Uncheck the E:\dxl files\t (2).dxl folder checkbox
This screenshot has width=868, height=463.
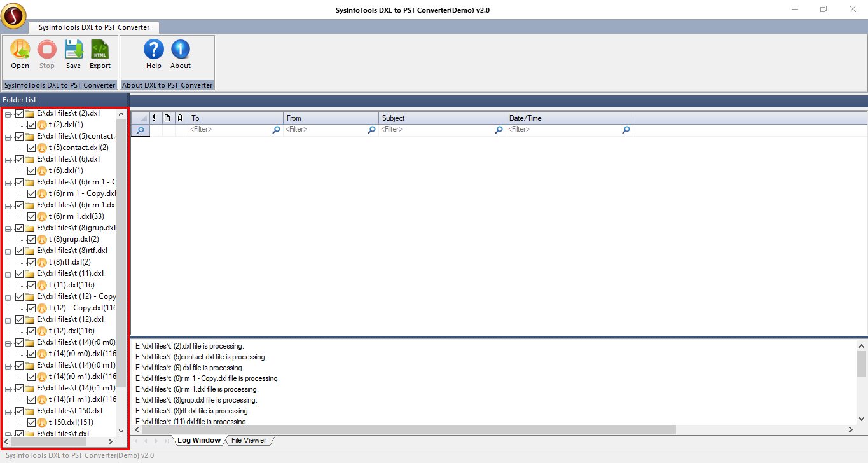[19, 113]
